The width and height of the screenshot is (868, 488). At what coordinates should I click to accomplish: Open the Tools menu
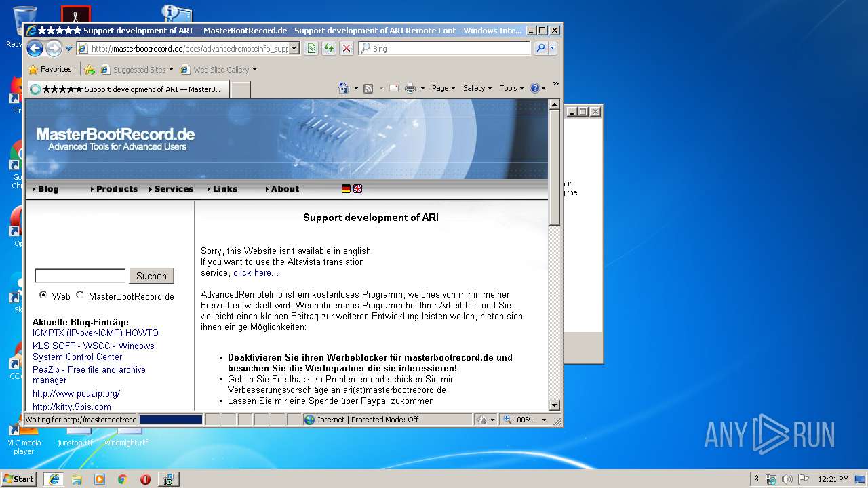pos(512,88)
